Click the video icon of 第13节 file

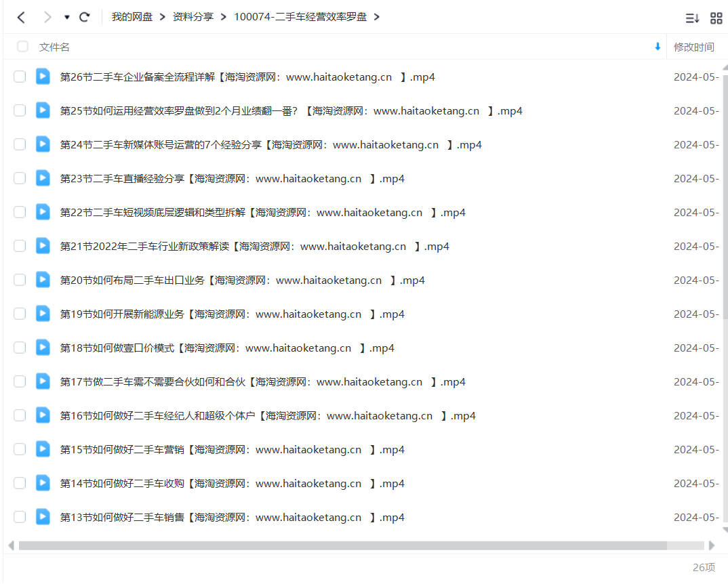tap(43, 517)
